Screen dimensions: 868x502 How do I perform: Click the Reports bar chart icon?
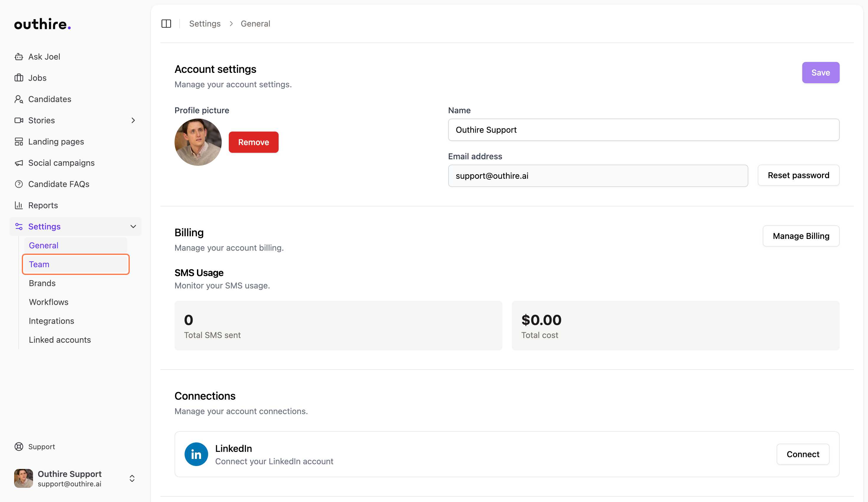(19, 205)
